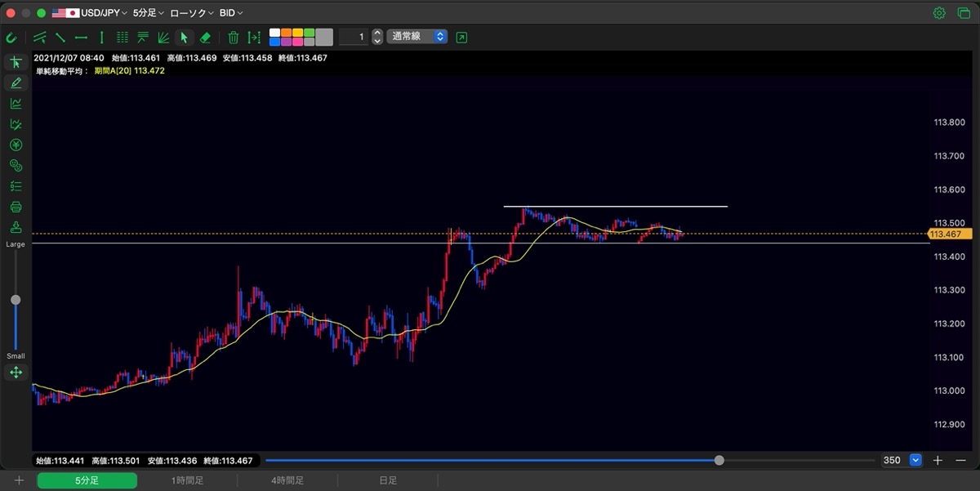Toggle the crosshair cursor sidebar button
The height and width of the screenshot is (491, 980).
[x=16, y=62]
